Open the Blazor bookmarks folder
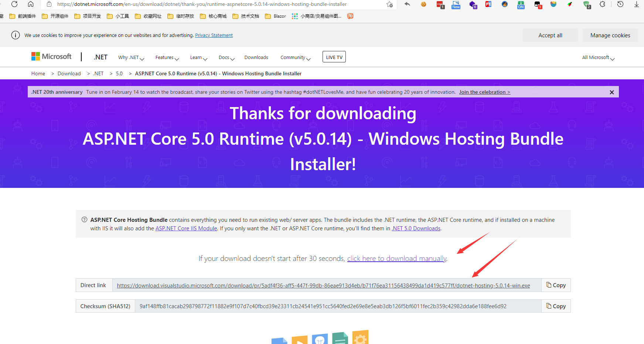 (x=276, y=16)
